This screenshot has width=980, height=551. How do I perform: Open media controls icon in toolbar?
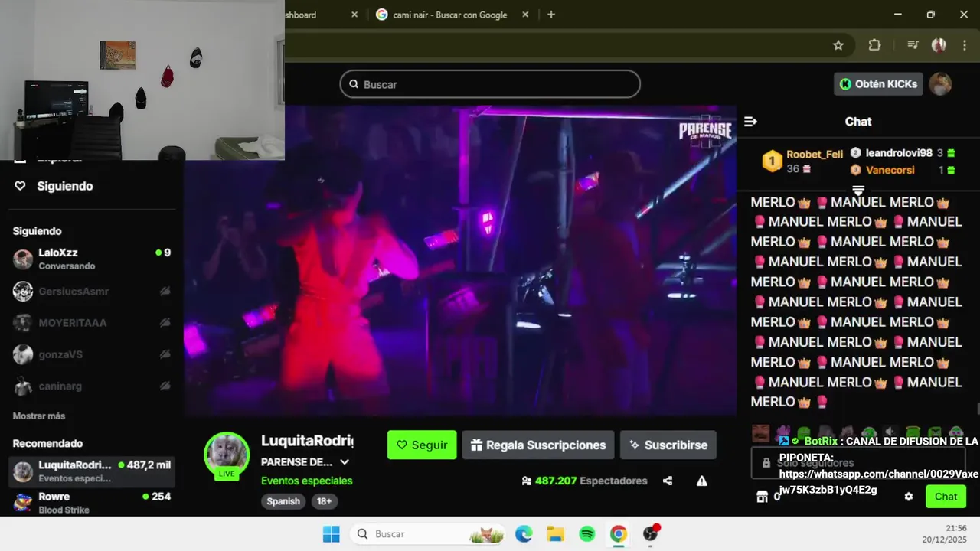[x=912, y=45]
